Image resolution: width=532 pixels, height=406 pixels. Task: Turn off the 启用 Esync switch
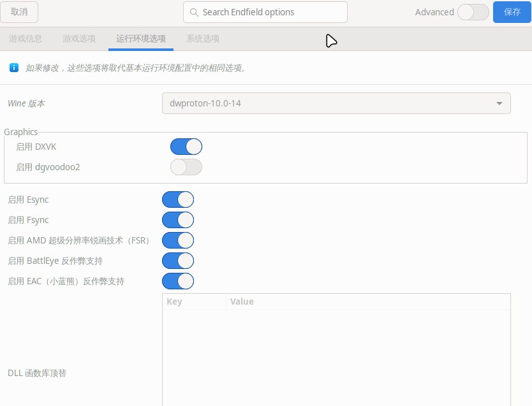tap(177, 199)
